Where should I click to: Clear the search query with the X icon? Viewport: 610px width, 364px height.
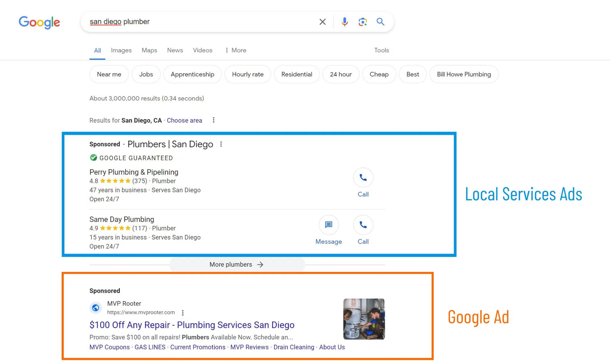click(323, 21)
